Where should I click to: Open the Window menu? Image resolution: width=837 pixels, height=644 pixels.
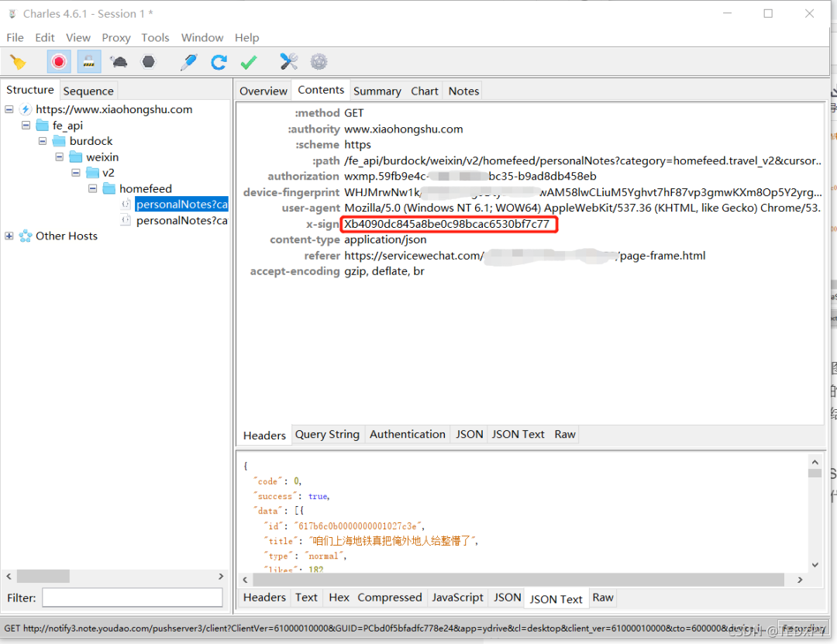(201, 37)
